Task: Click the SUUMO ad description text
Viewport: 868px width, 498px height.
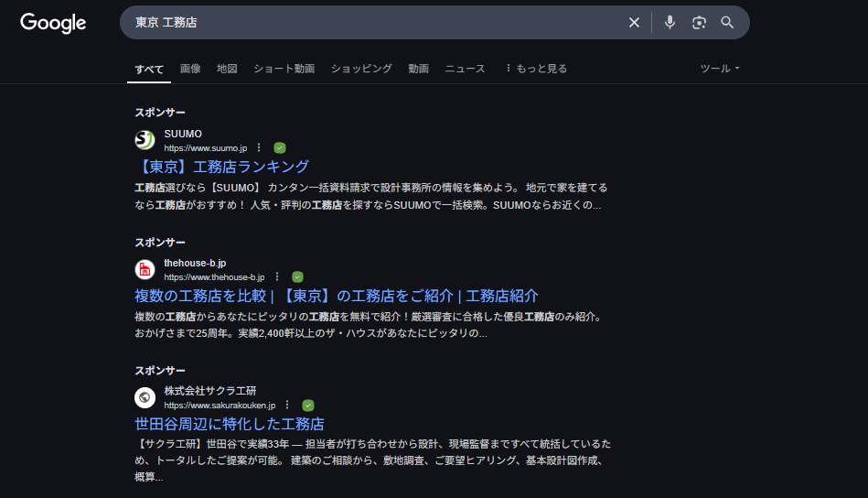Action: point(371,196)
